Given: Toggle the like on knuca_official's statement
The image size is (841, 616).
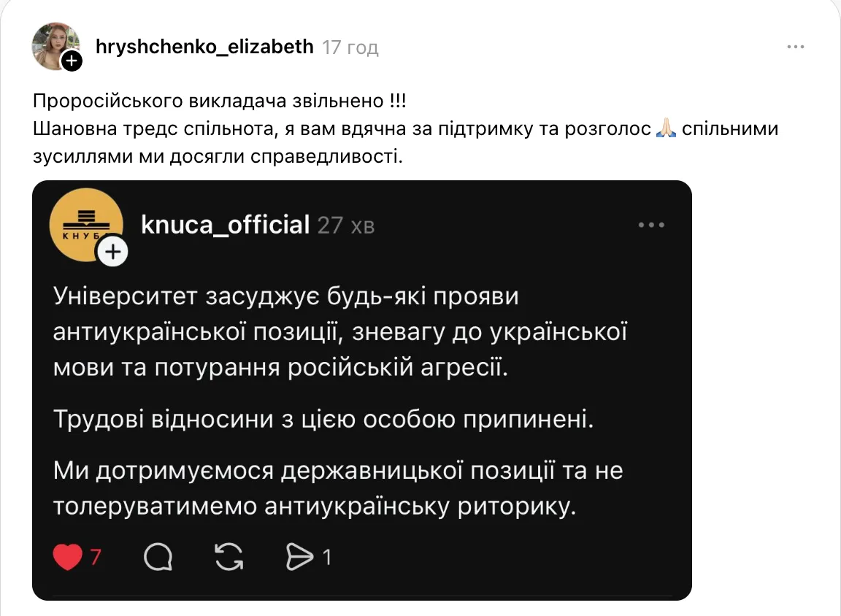Looking at the screenshot, I should click(67, 555).
